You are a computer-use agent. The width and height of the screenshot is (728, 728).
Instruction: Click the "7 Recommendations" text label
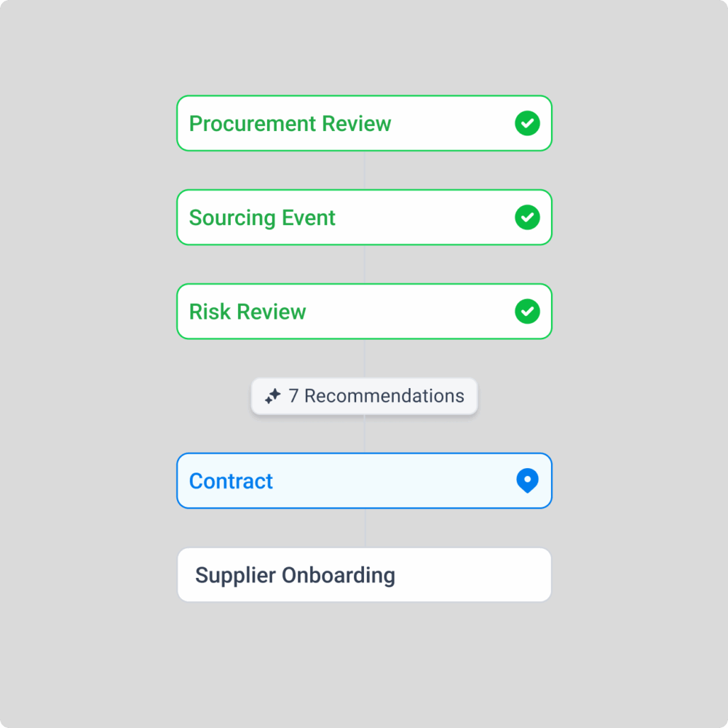pos(376,396)
